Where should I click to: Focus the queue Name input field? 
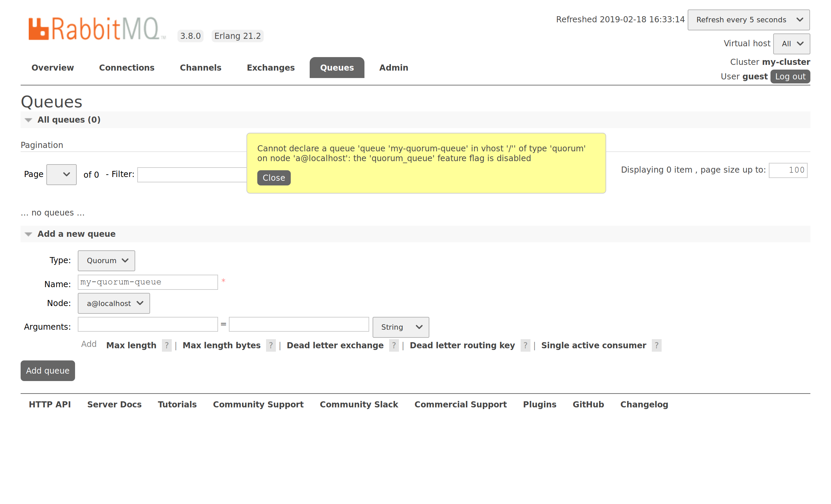pyautogui.click(x=148, y=282)
